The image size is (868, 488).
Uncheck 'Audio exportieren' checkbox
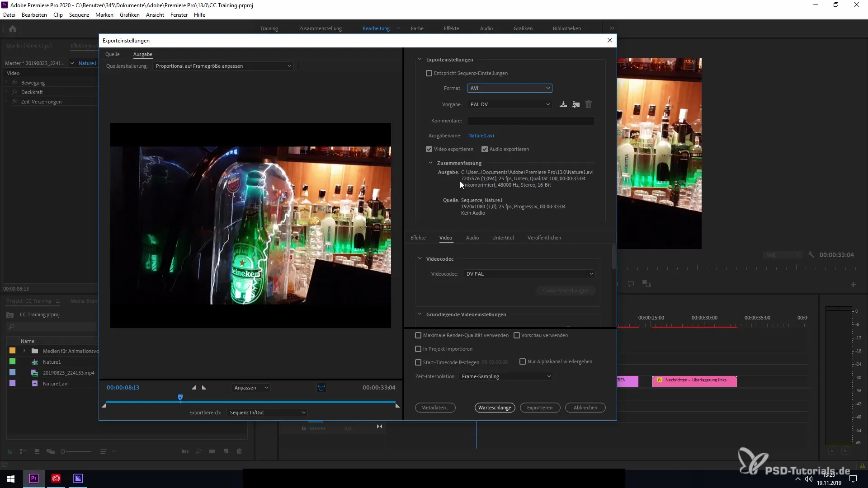485,149
